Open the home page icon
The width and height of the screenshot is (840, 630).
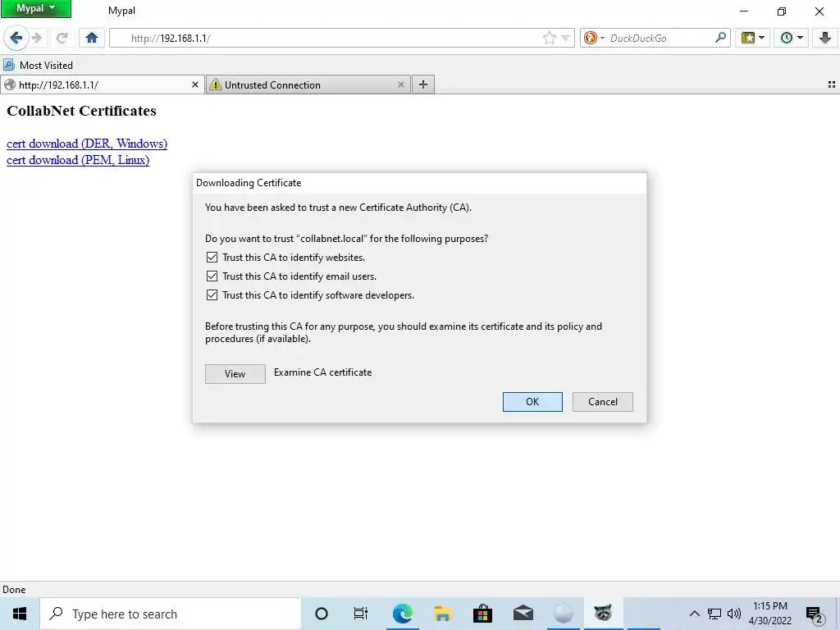tap(92, 38)
